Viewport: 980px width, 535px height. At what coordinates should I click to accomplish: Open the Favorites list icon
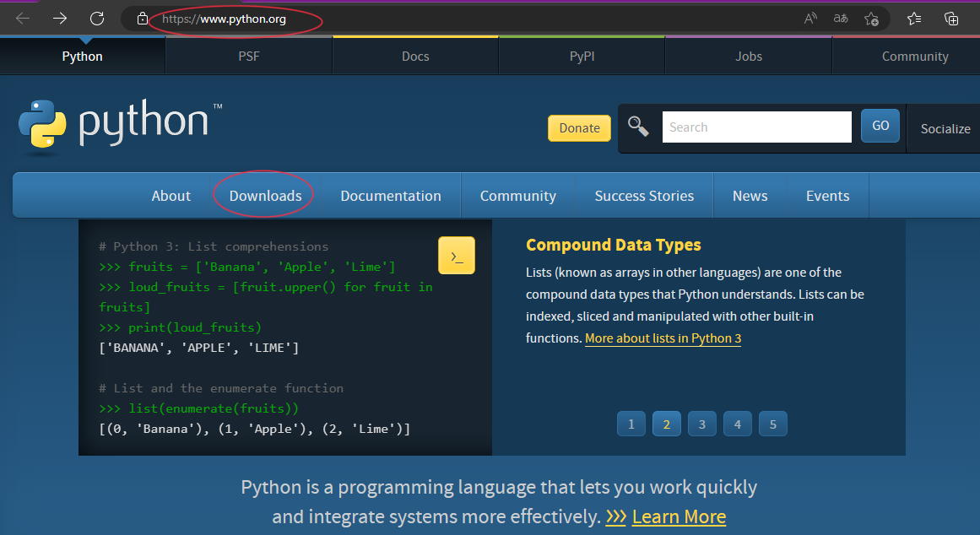914,19
